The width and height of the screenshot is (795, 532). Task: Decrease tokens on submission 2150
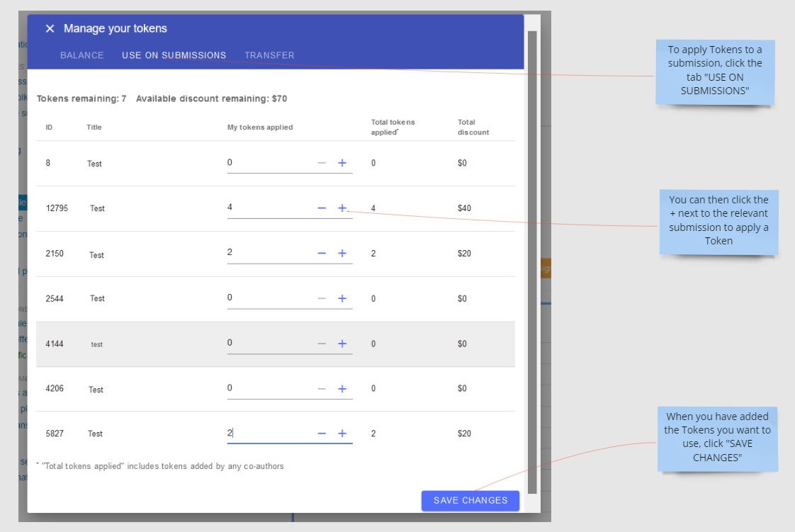click(322, 254)
